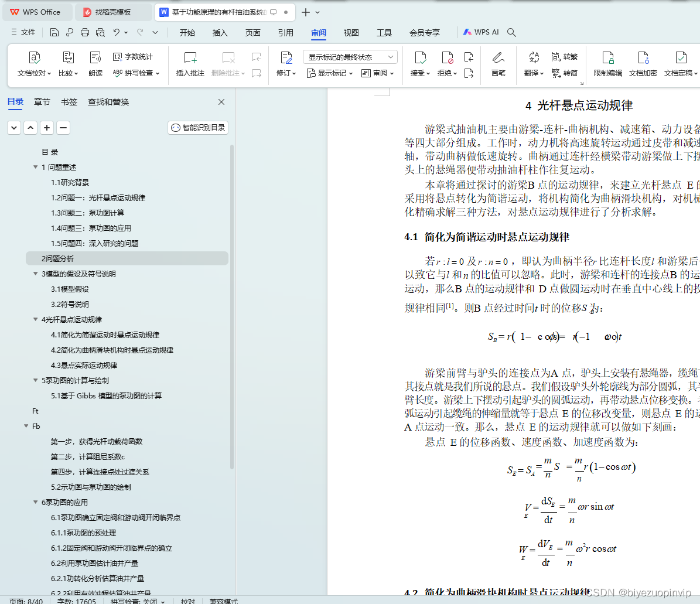The height and width of the screenshot is (604, 700).
Task: Switch to the 引用 ribbon tab
Action: pyautogui.click(x=285, y=33)
